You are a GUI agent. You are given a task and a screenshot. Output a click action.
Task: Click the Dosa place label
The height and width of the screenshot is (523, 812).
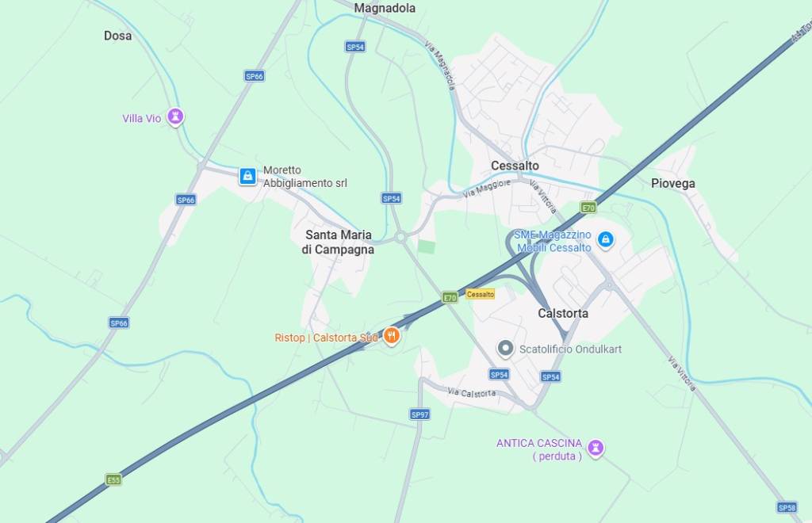click(117, 36)
